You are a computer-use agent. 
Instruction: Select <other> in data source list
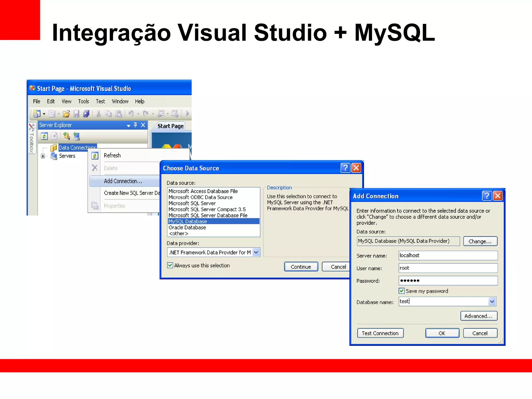(213, 234)
